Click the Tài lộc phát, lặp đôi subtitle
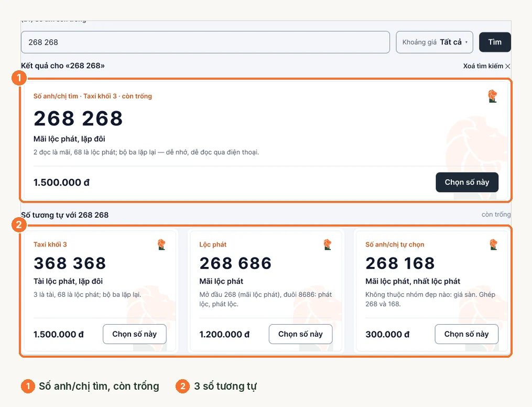Screen dimensions: 532x407 [x=68, y=281]
